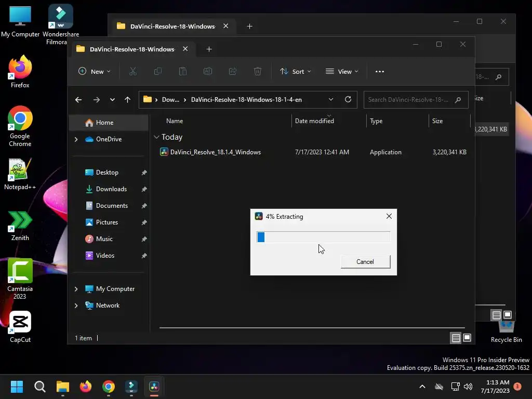Sort by the Name column header
The height and width of the screenshot is (399, 532).
point(175,121)
